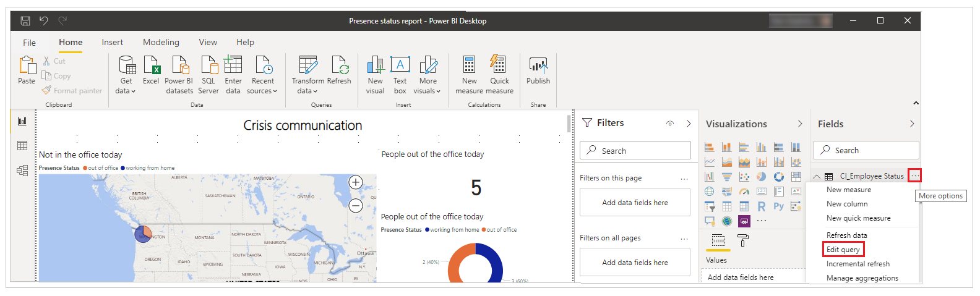Click the Cut scissors icon
The width and height of the screenshot is (980, 296).
tap(46, 61)
